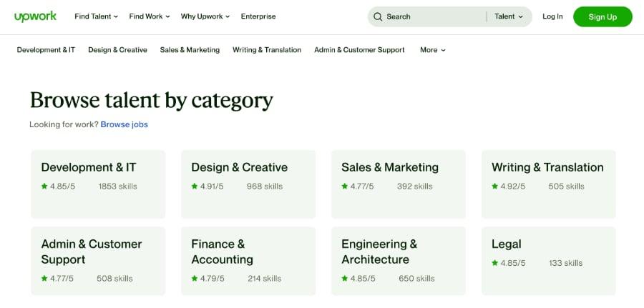Follow the Browse jobs link

tap(124, 124)
